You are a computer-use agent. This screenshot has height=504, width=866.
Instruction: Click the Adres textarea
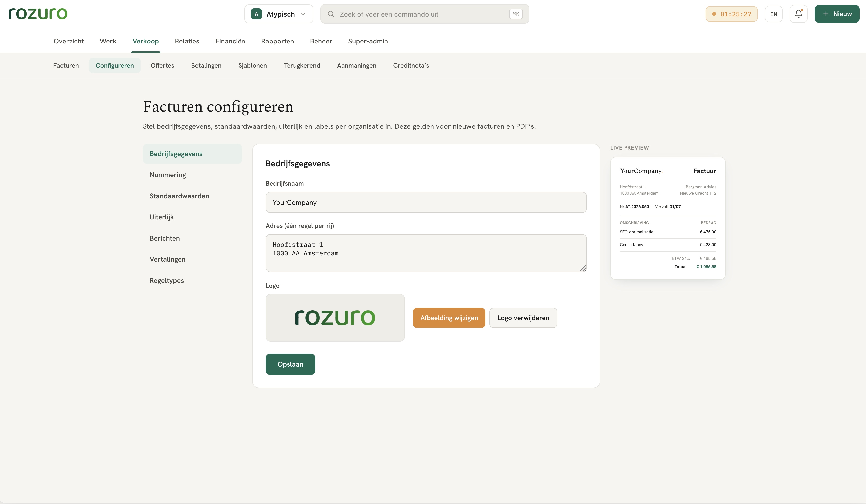point(426,253)
